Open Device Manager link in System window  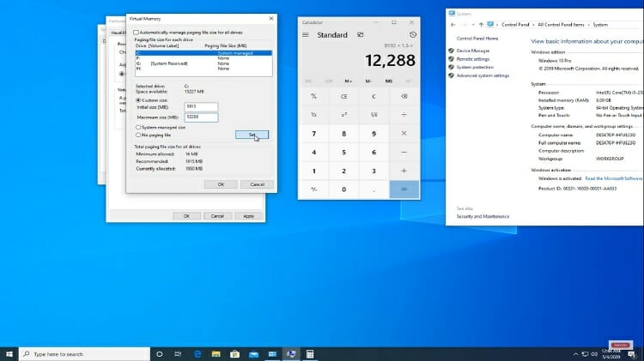(472, 51)
